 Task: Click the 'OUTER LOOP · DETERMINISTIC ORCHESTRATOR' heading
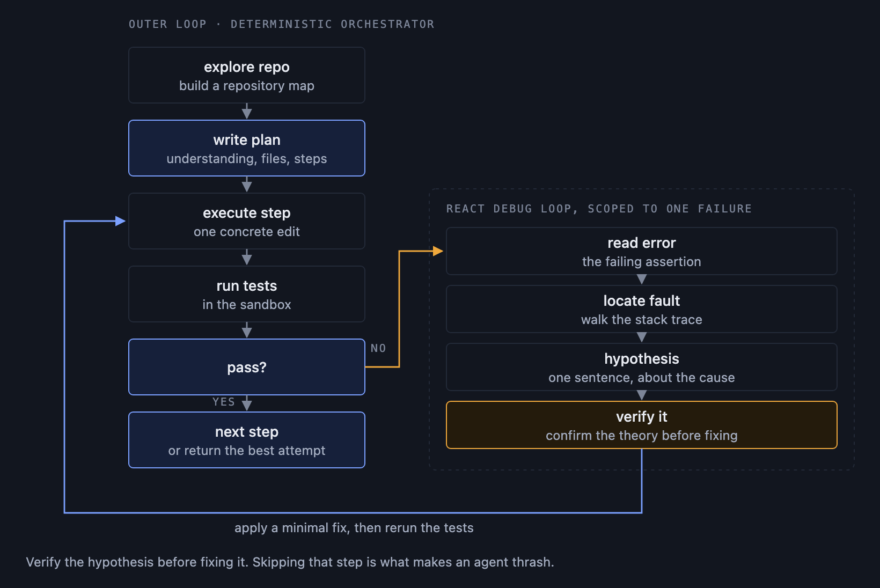[282, 24]
